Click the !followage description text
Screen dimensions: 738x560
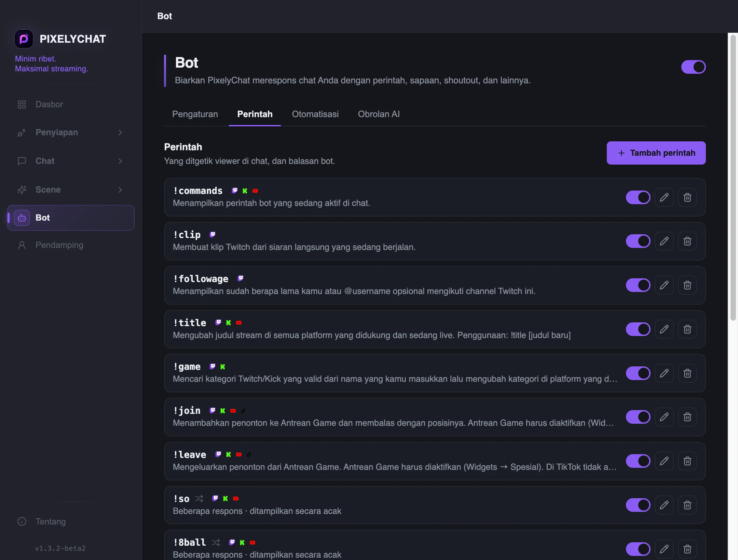[x=354, y=291]
